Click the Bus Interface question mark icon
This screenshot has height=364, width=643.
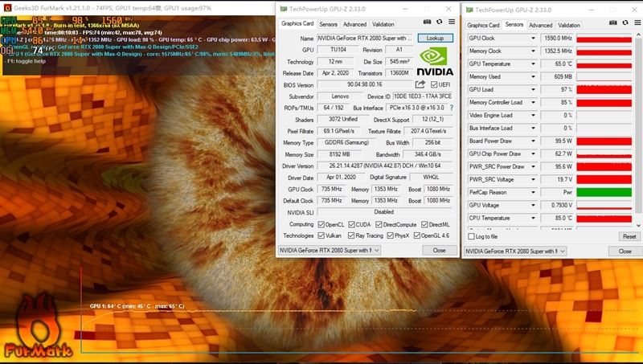(452, 108)
